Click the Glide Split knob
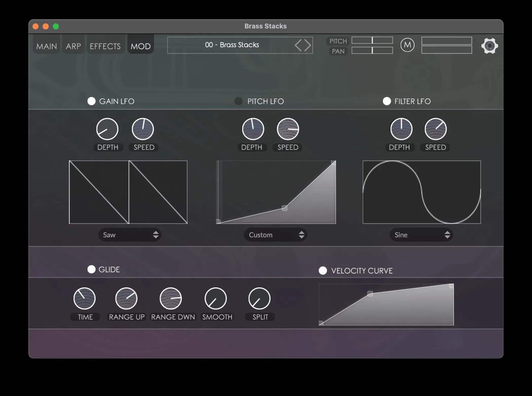This screenshot has width=532, height=396. [259, 299]
